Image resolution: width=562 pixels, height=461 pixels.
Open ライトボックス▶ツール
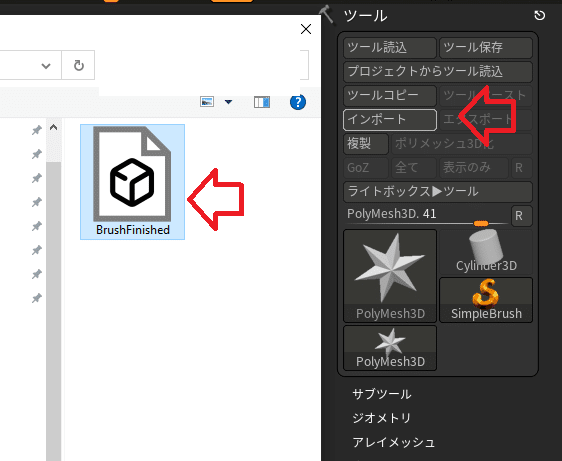438,192
